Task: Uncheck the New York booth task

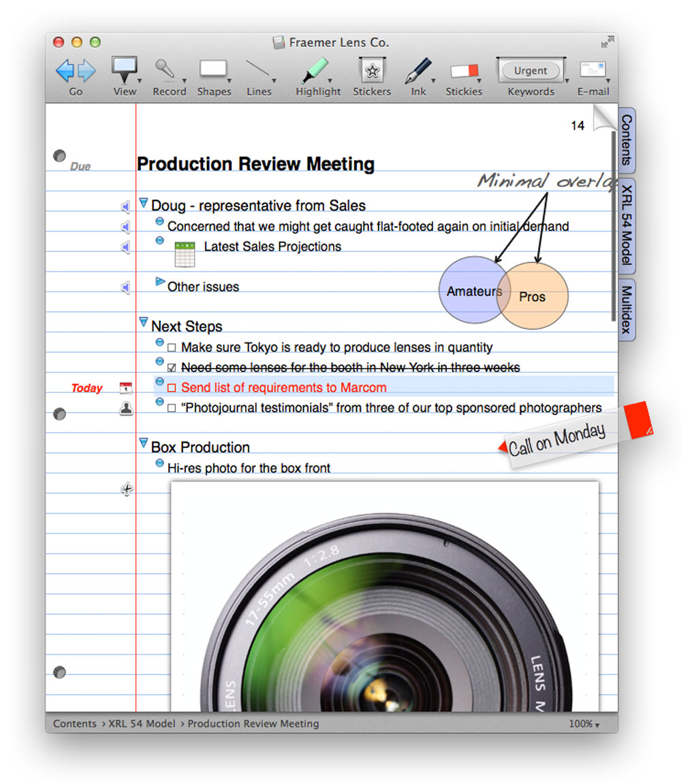Action: [x=172, y=368]
